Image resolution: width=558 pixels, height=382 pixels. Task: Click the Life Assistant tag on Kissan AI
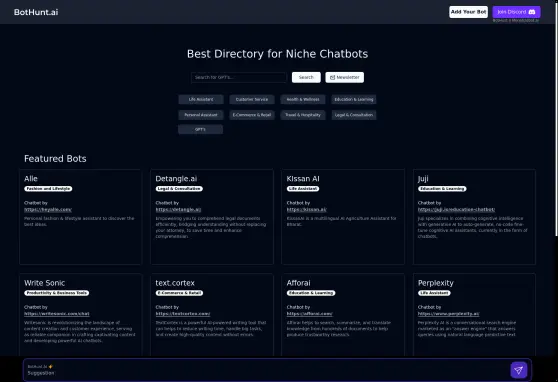pyautogui.click(x=303, y=189)
